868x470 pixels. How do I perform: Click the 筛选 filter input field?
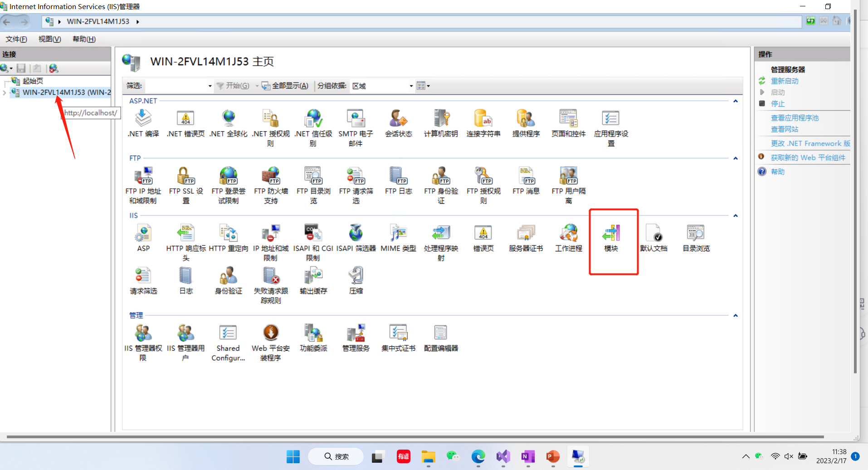click(x=176, y=86)
